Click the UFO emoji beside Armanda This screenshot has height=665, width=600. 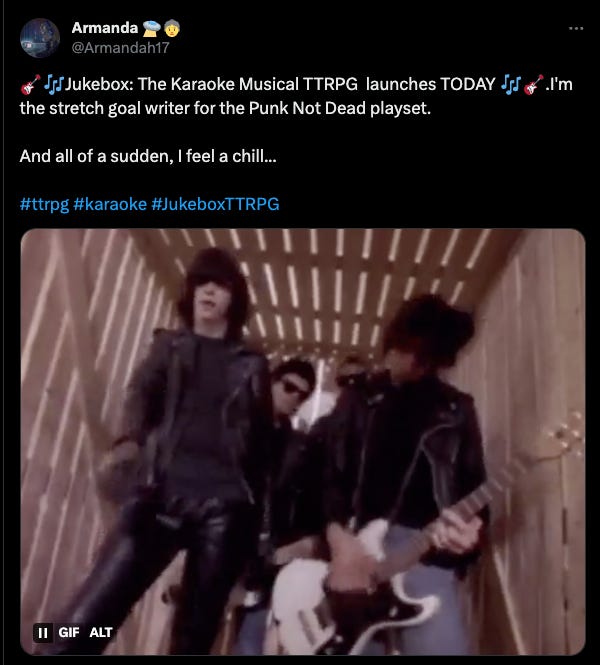[x=151, y=28]
